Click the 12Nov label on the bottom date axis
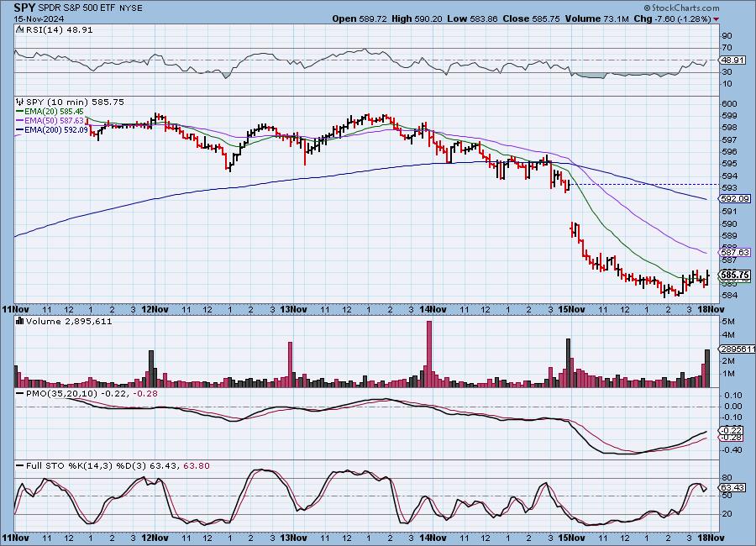Screen dimensions: 756x546 155,538
